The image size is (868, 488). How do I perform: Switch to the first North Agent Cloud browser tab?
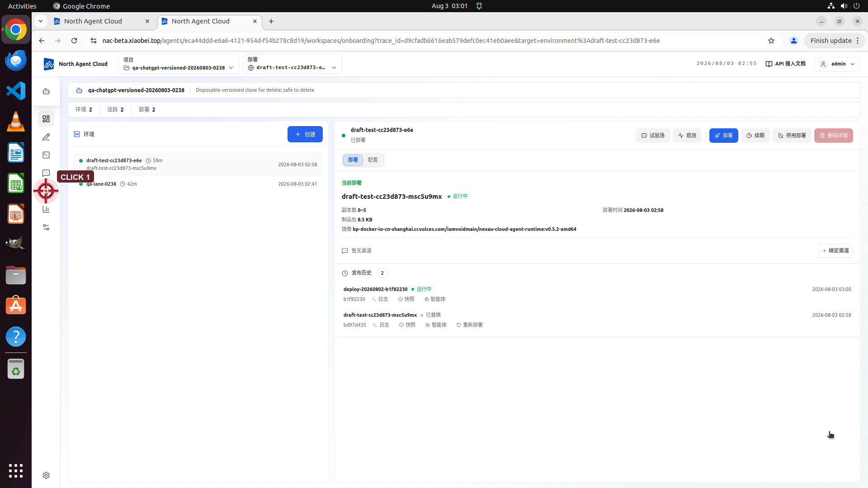tap(102, 21)
